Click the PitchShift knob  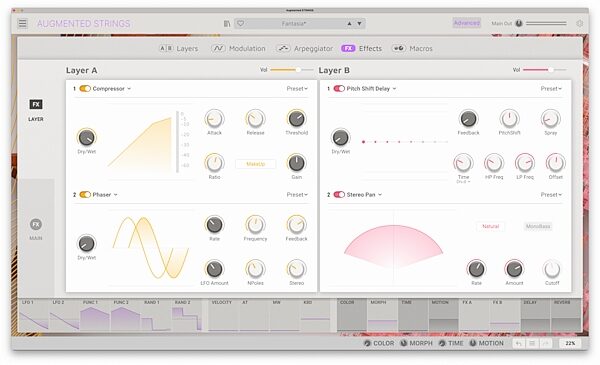pyautogui.click(x=509, y=119)
